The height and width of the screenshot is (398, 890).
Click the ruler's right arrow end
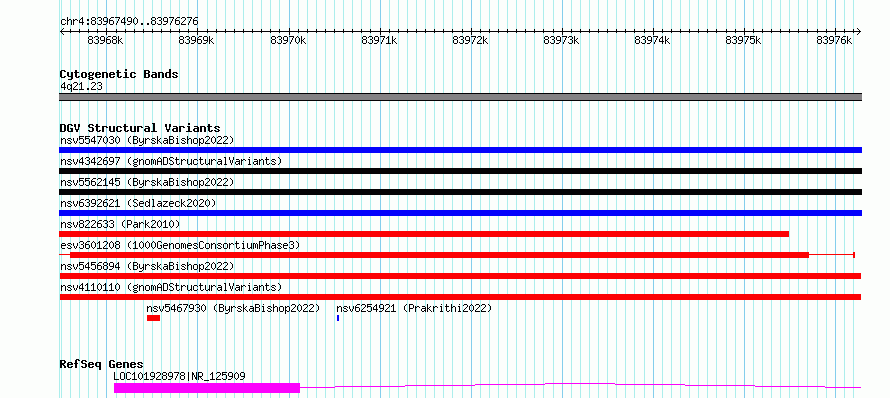click(858, 31)
